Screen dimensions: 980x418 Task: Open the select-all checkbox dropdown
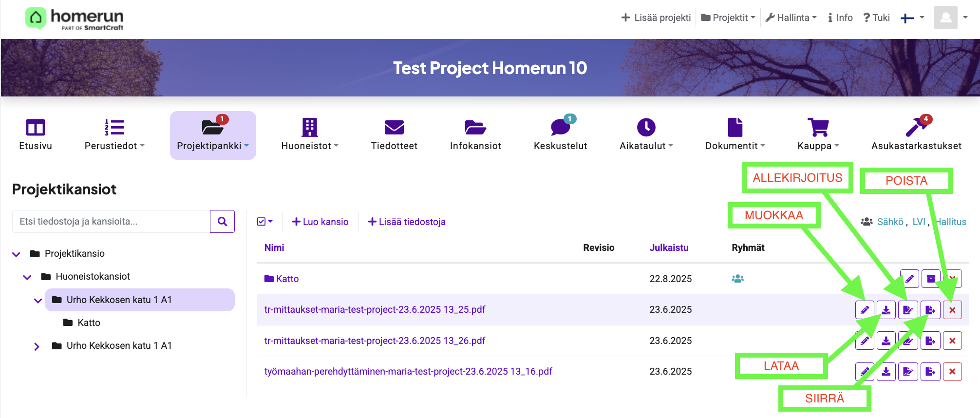[x=265, y=222]
